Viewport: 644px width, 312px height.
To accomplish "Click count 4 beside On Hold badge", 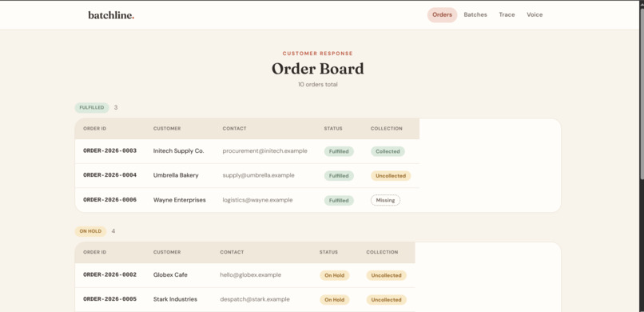I will click(113, 231).
